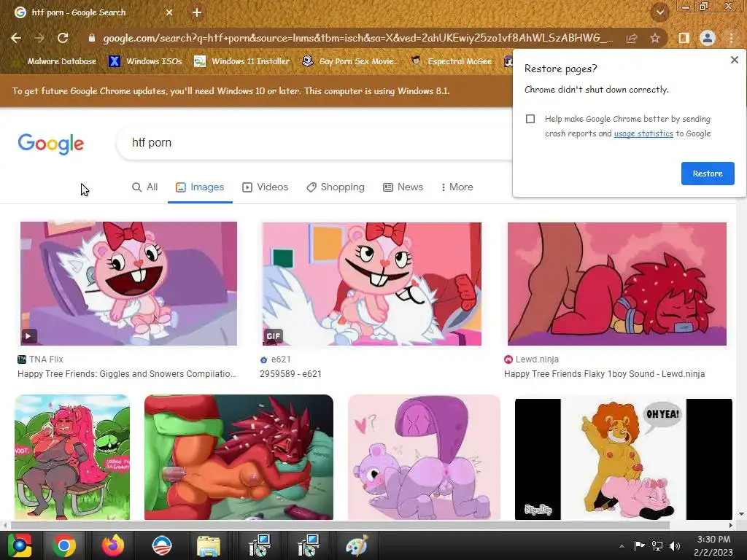Open Chrome from the taskbar
747x560 pixels.
(x=64, y=545)
